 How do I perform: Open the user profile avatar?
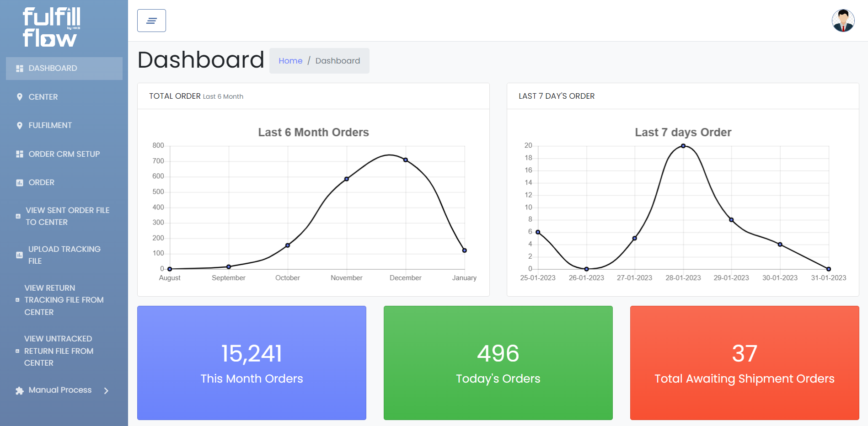click(843, 21)
